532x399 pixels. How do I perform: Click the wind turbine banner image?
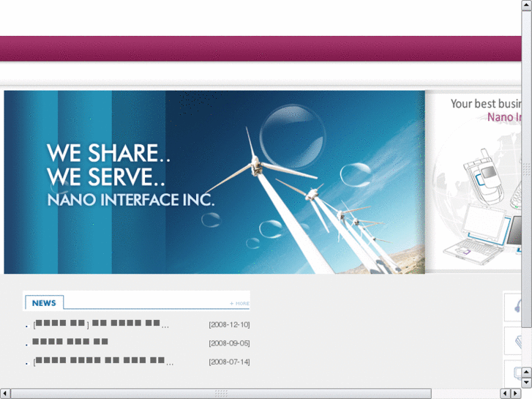(214, 182)
